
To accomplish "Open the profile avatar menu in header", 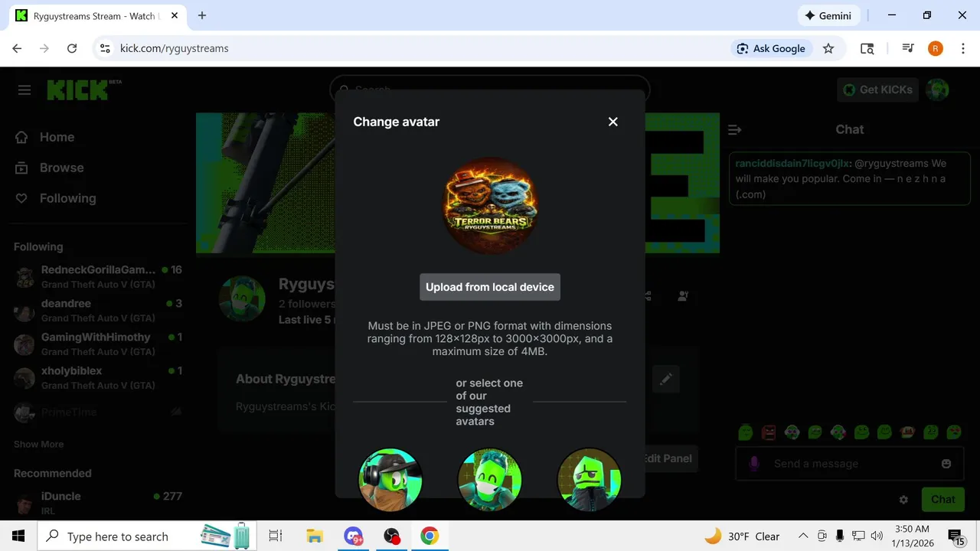I will click(x=937, y=90).
